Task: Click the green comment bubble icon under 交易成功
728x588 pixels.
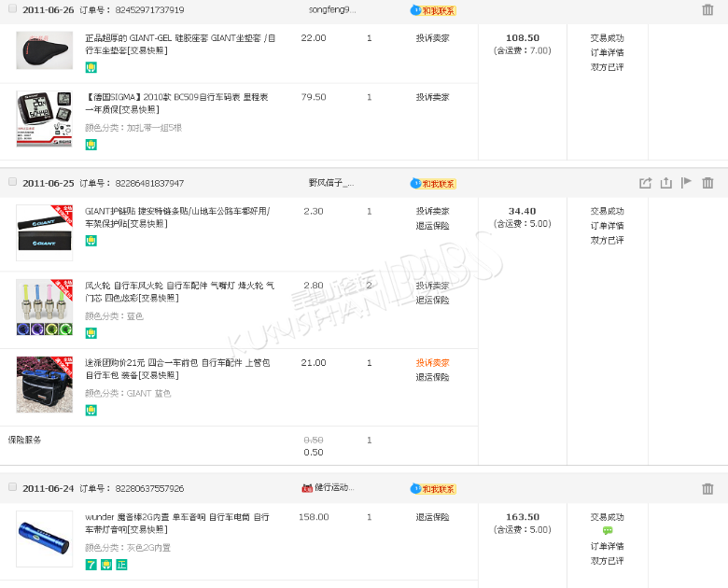Action: [x=608, y=531]
